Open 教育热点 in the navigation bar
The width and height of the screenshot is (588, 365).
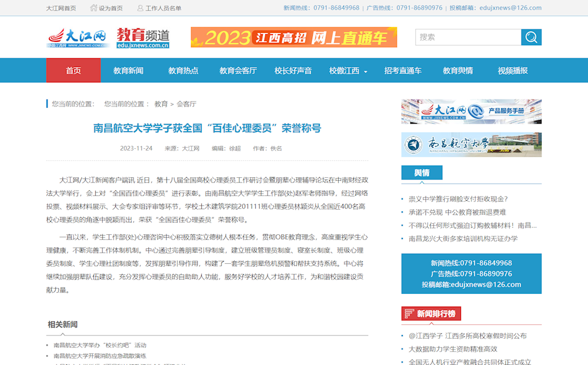183,71
